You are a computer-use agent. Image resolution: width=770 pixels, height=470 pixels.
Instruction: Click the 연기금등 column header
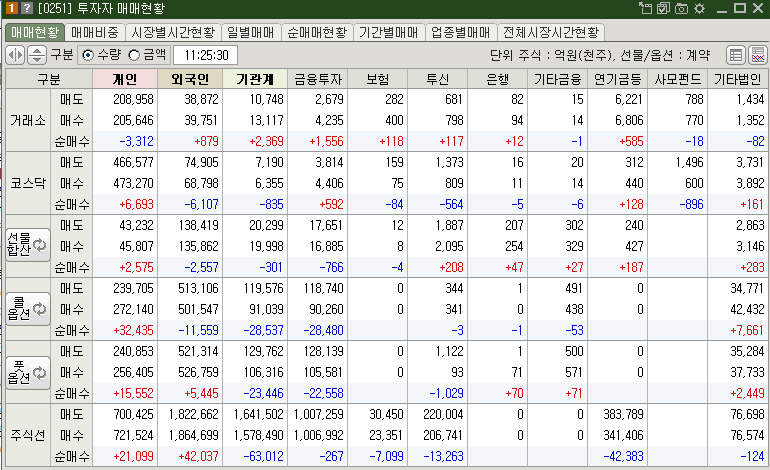click(617, 79)
